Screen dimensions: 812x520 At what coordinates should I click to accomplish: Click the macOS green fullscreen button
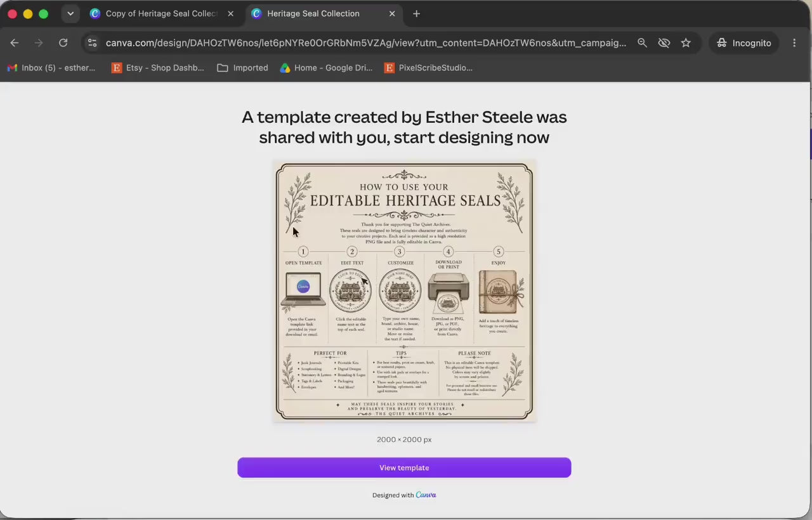tap(43, 13)
